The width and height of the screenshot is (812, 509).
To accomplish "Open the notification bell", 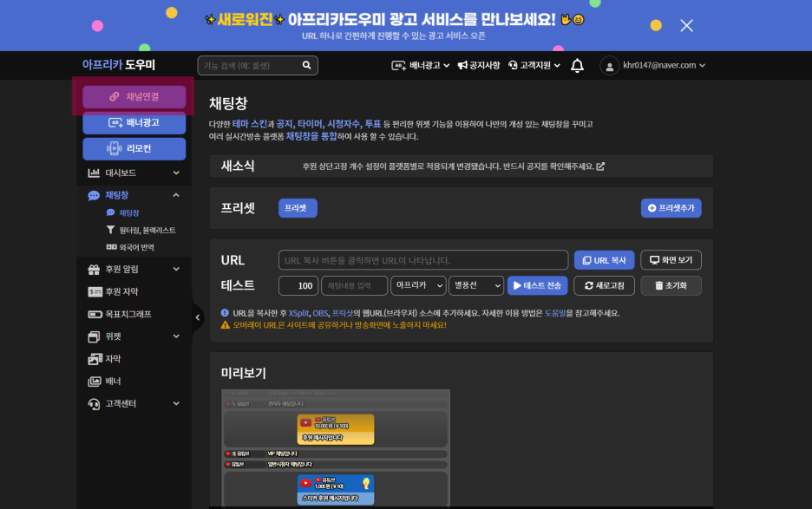I will [x=577, y=66].
